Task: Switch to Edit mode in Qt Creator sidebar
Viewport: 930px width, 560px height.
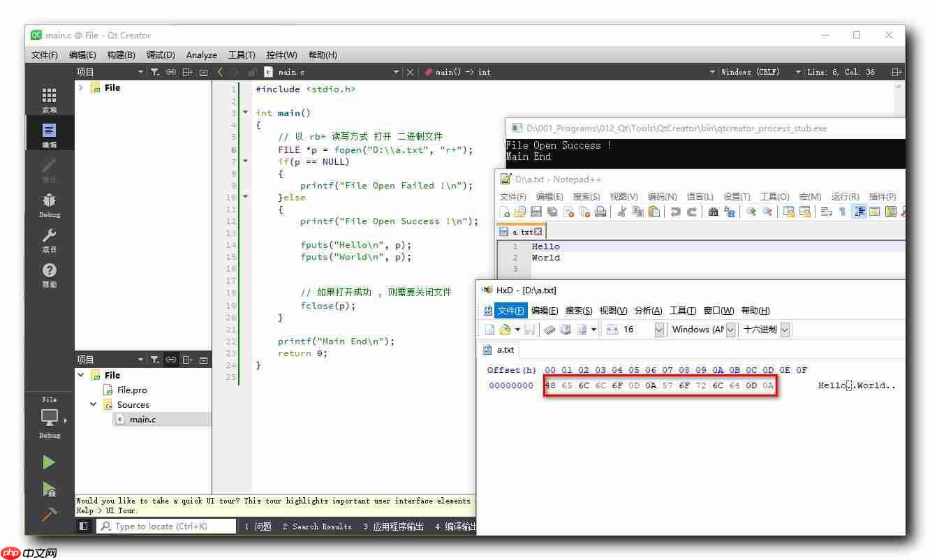Action: [49, 134]
